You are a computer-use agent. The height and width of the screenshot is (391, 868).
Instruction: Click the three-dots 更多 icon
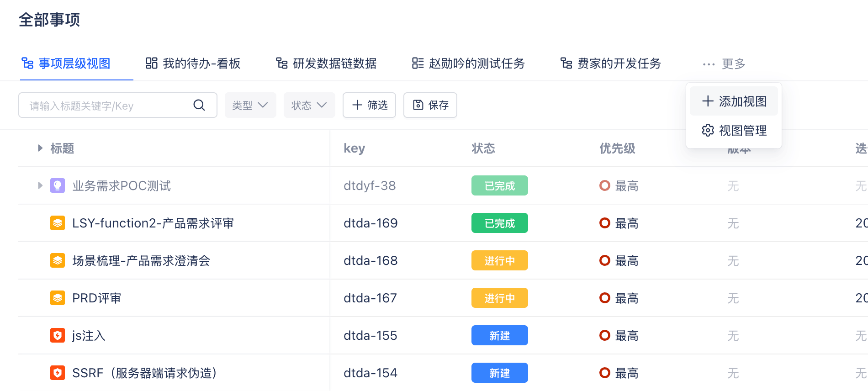click(709, 64)
